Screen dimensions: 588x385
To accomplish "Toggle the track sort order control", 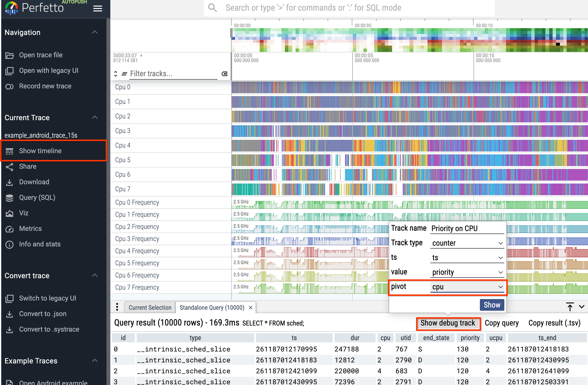I will (115, 74).
